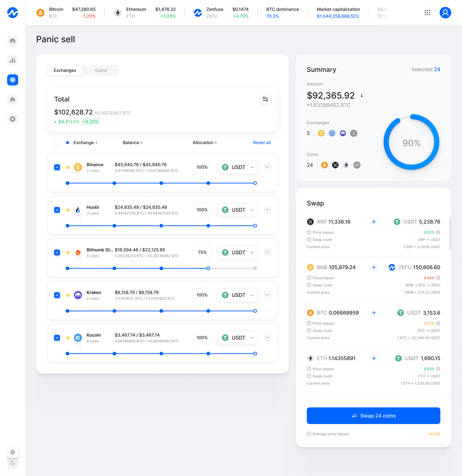Image resolution: width=462 pixels, height=476 pixels.
Task: Open the allocation filter on the Total card
Action: pos(265,99)
